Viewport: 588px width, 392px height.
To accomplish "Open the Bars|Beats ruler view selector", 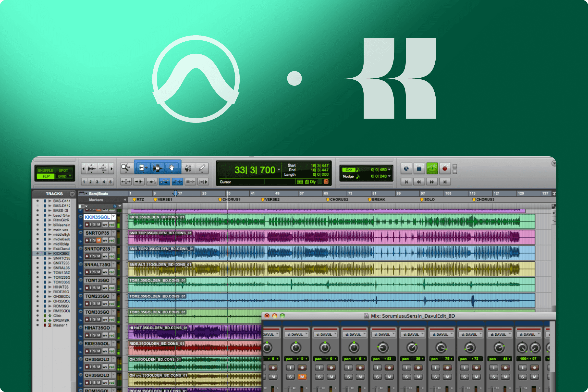I will pyautogui.click(x=83, y=194).
